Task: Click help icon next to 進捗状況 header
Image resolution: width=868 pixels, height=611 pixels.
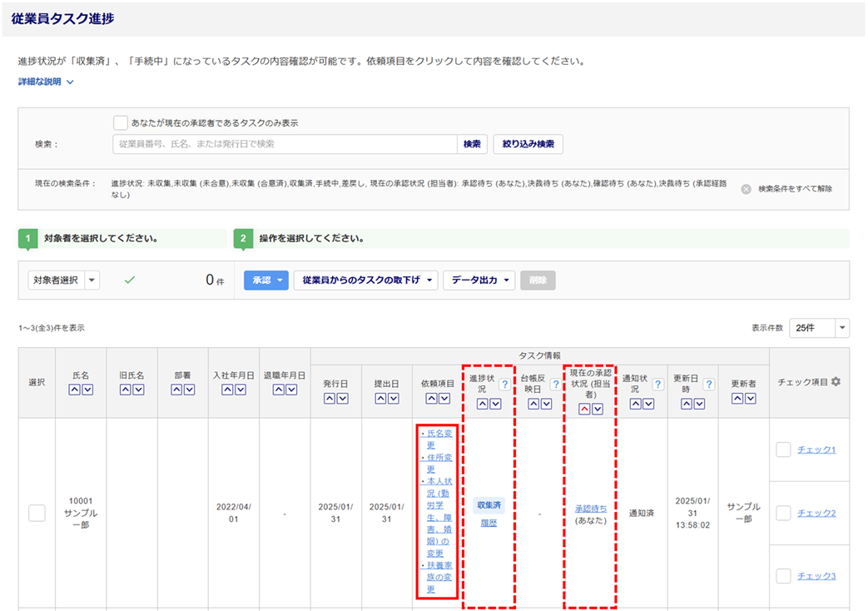Action: (x=504, y=385)
